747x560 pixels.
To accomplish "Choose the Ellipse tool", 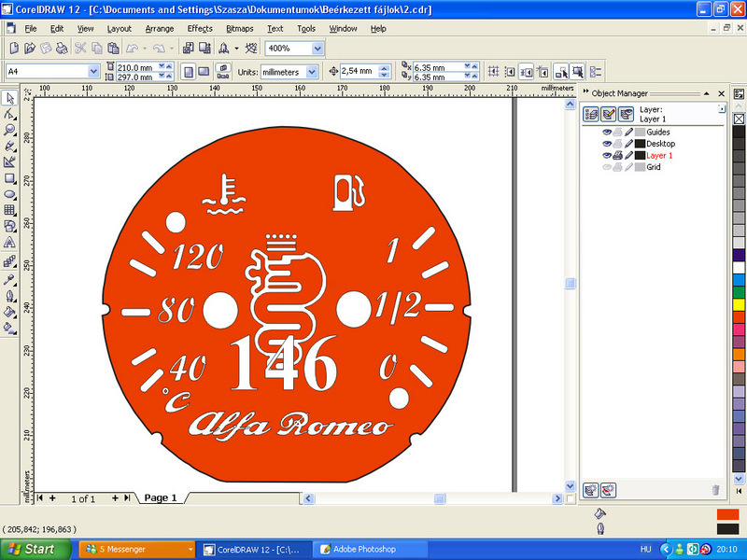I will pyautogui.click(x=9, y=194).
